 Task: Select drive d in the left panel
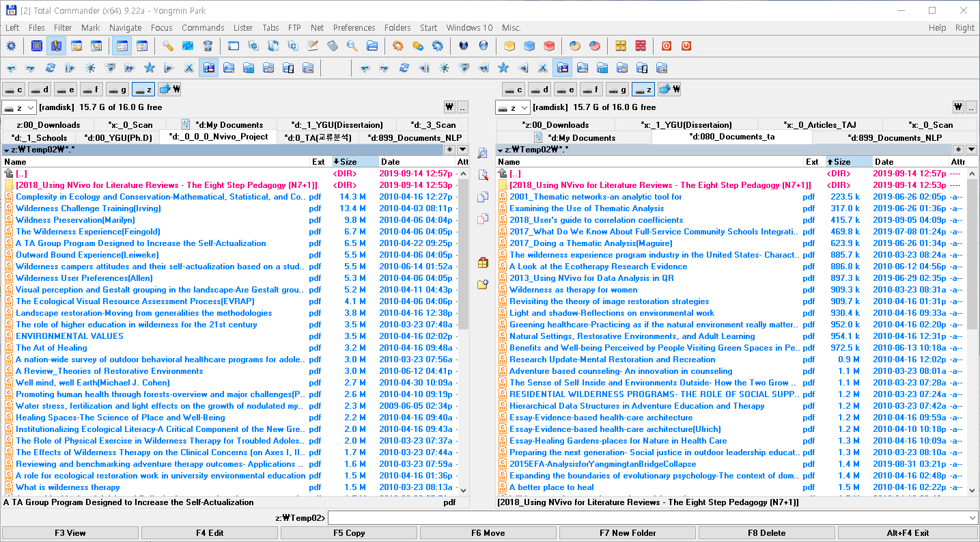[x=40, y=89]
